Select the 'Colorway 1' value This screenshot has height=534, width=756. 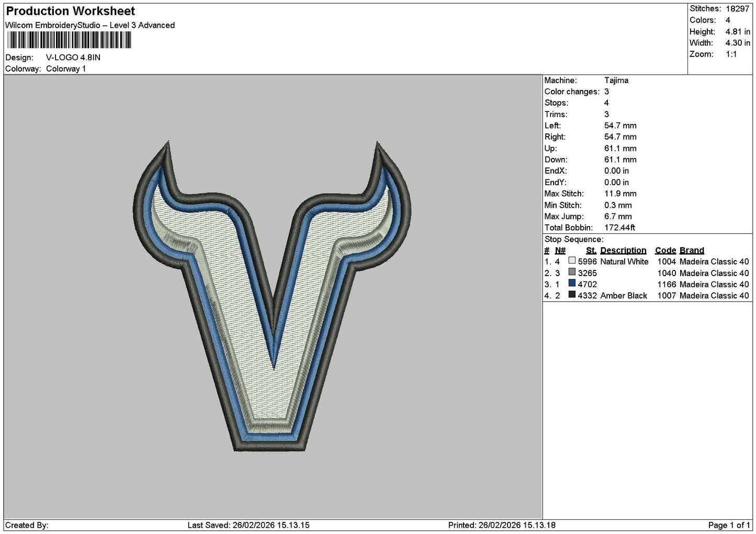(x=66, y=69)
